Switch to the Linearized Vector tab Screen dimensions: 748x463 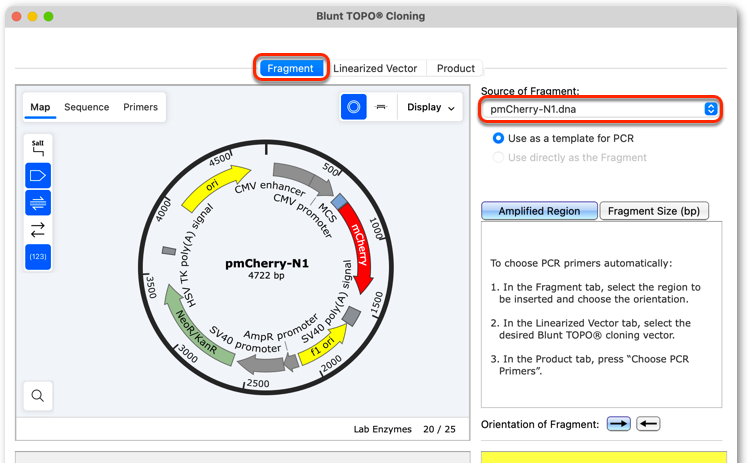pyautogui.click(x=375, y=68)
